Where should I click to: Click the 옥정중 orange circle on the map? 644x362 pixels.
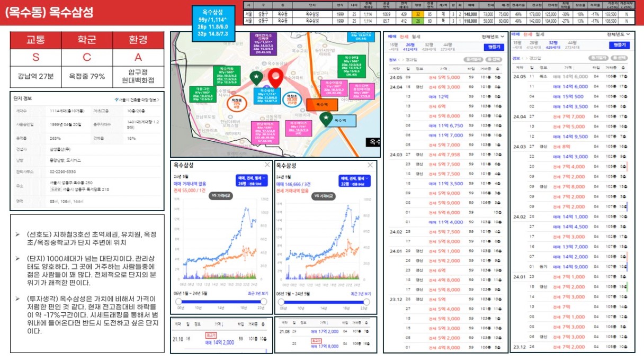236,102
